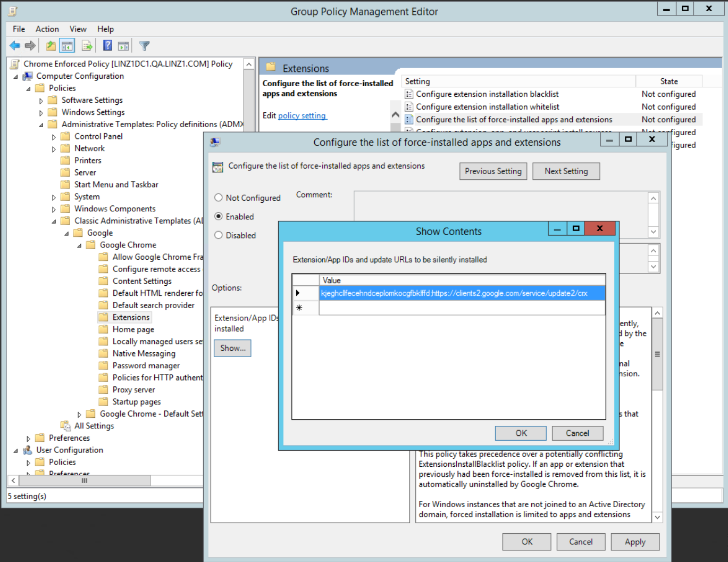Click the Export List toolbar icon
The image size is (728, 562).
click(x=87, y=46)
